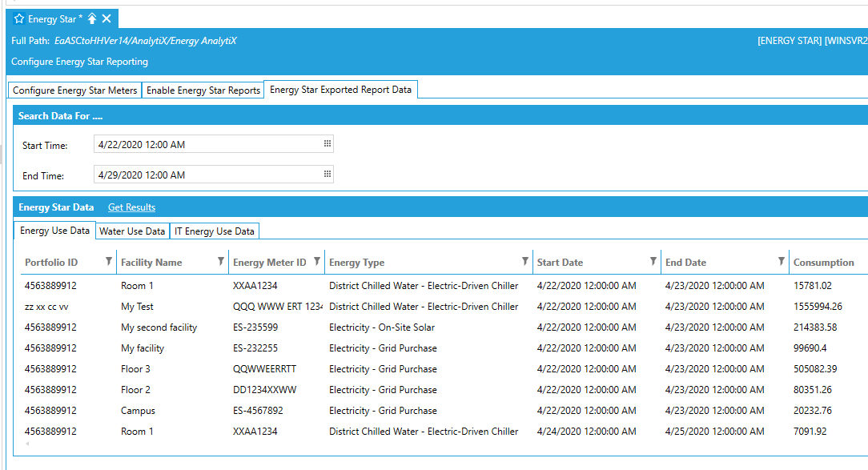Close the Energy Star tab

click(x=107, y=18)
